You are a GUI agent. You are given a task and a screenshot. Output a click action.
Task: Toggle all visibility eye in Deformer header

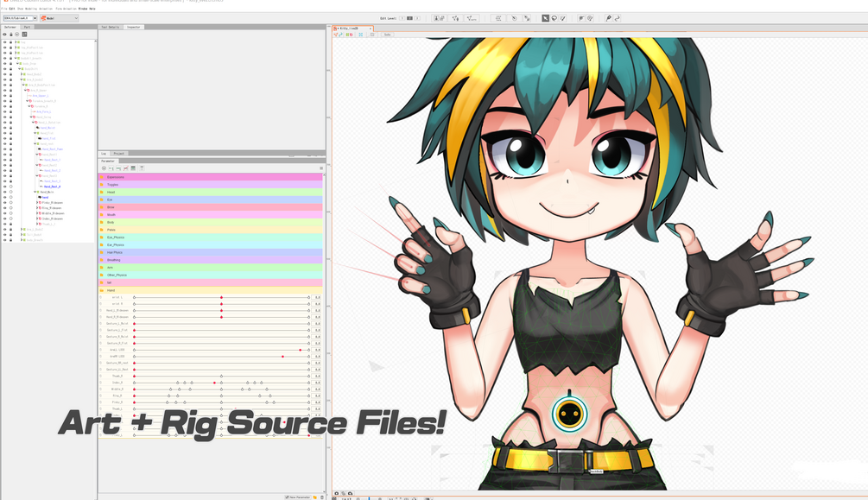pyautogui.click(x=4, y=35)
